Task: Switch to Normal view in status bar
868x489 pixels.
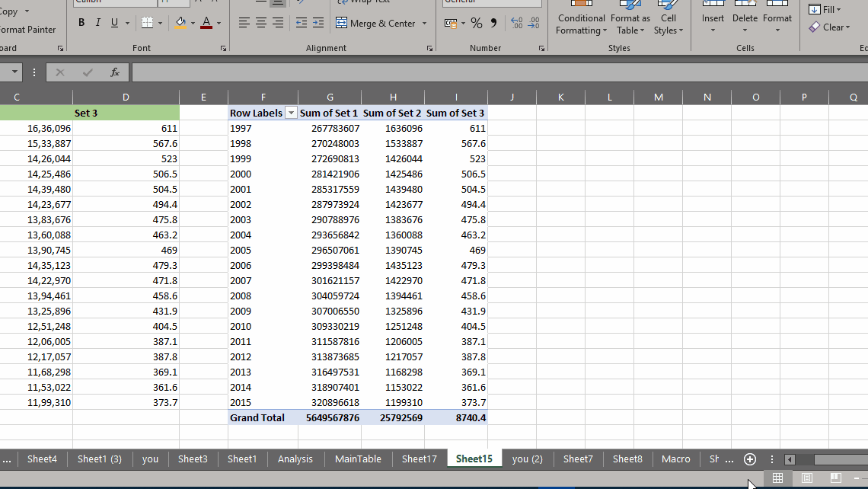Action: click(x=777, y=478)
